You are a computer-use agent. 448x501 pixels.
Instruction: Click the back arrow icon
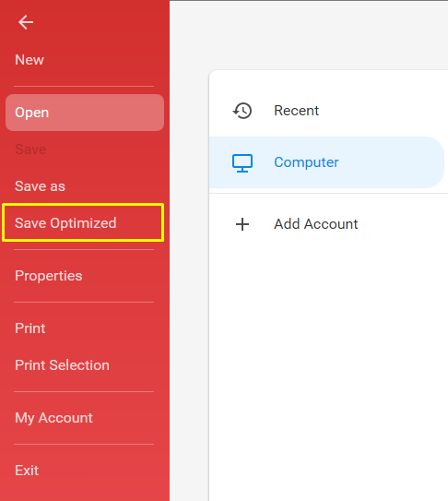[x=26, y=22]
